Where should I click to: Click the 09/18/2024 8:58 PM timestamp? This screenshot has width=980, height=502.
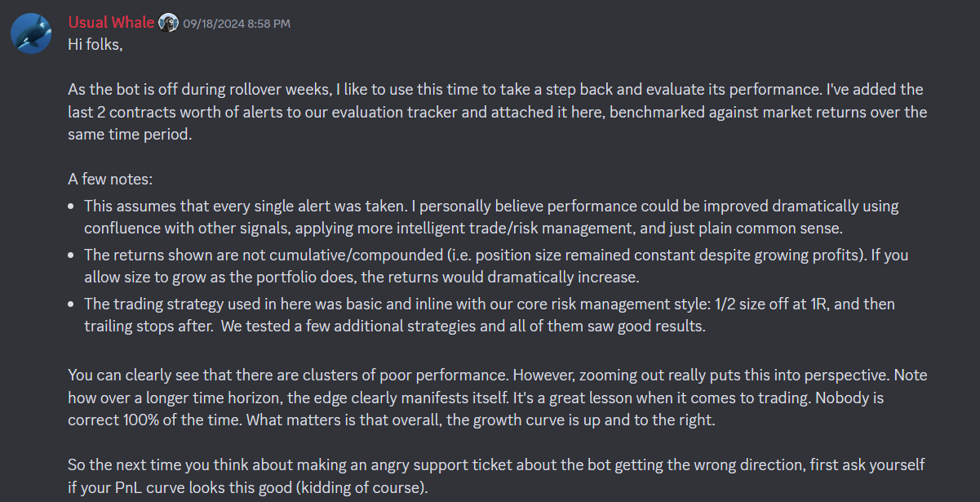tap(235, 23)
